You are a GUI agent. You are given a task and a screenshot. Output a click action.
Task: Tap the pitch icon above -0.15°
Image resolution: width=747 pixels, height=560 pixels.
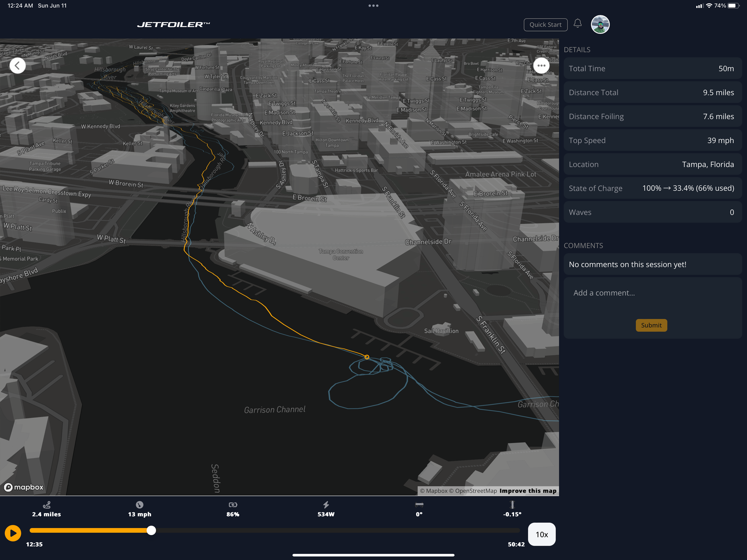point(512,504)
